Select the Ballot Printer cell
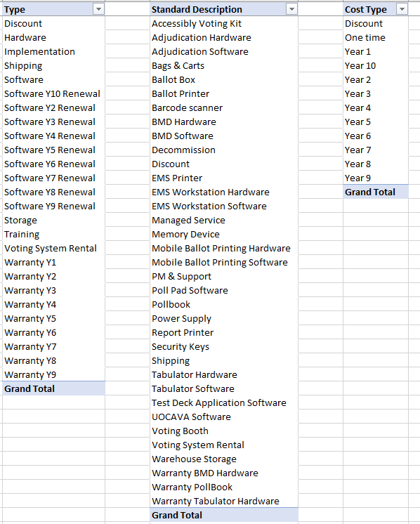 pos(224,93)
